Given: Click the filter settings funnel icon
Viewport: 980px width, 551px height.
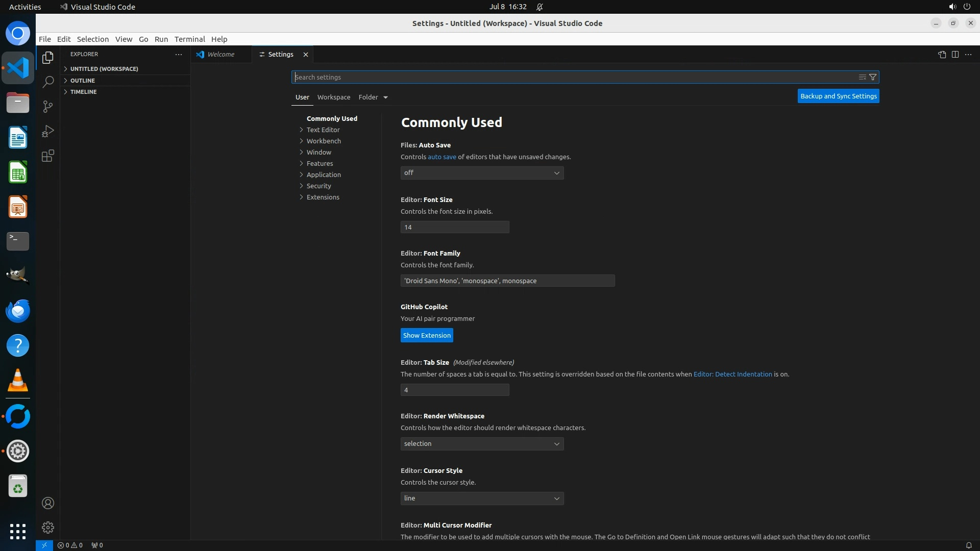Looking at the screenshot, I should coord(873,77).
